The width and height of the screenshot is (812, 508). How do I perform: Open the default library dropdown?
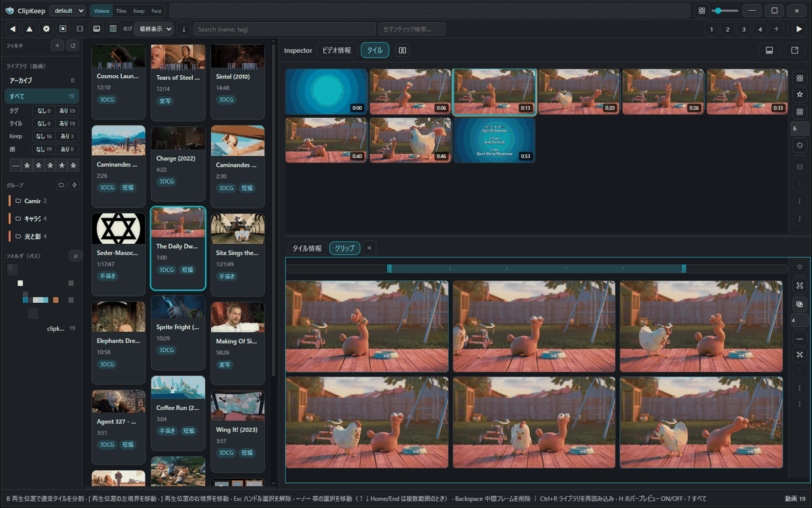pyautogui.click(x=68, y=11)
